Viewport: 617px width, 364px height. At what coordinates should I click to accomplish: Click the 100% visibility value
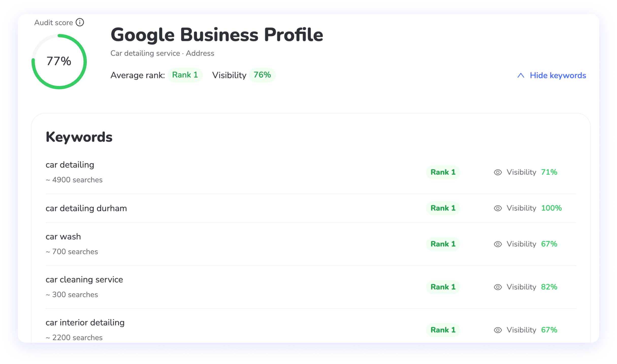coord(551,208)
